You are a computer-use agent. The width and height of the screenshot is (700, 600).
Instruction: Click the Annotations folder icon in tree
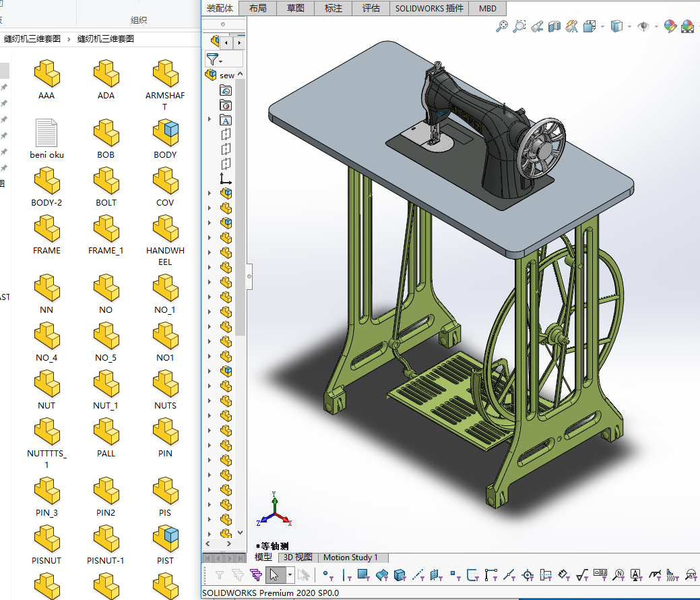tap(226, 120)
